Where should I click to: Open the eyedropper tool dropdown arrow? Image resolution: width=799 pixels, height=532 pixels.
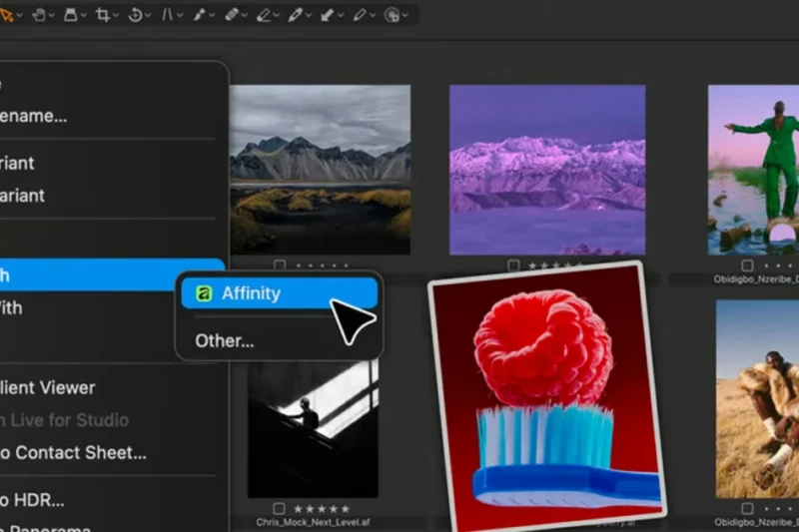click(x=309, y=15)
